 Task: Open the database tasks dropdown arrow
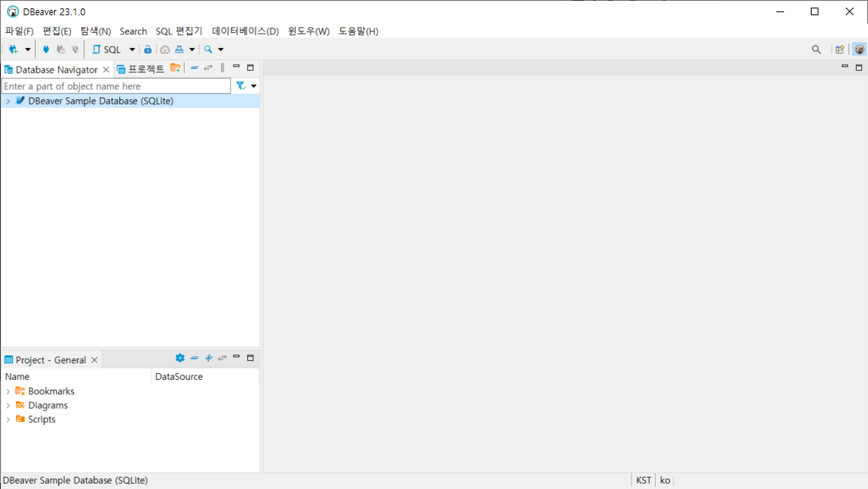point(192,50)
